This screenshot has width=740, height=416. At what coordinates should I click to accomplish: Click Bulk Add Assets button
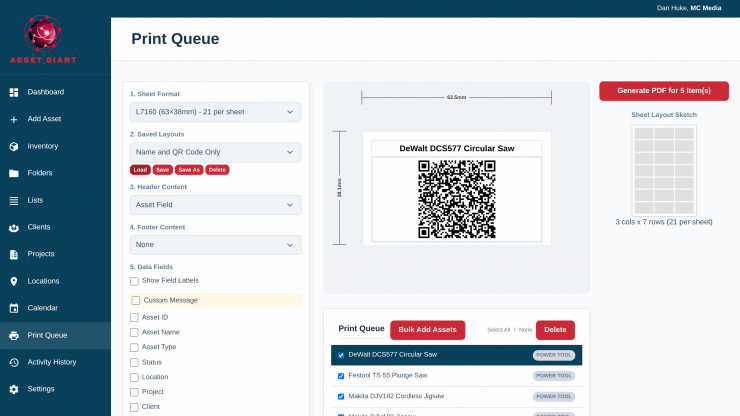[x=428, y=330]
